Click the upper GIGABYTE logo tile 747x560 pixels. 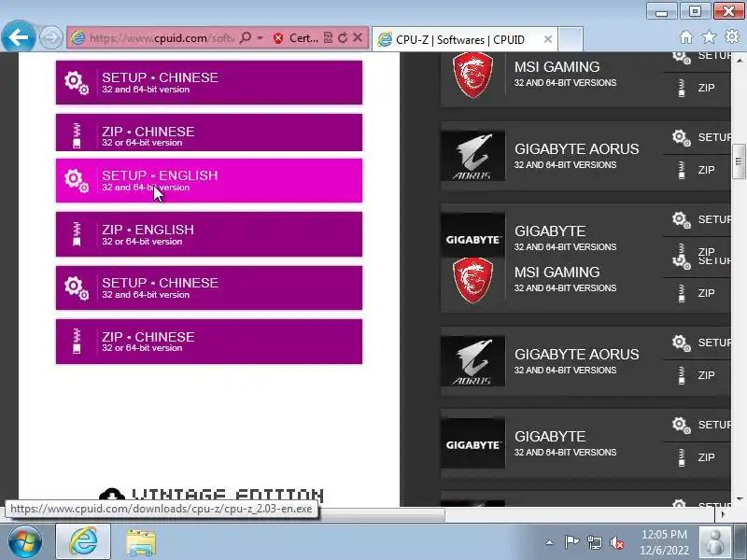472,235
